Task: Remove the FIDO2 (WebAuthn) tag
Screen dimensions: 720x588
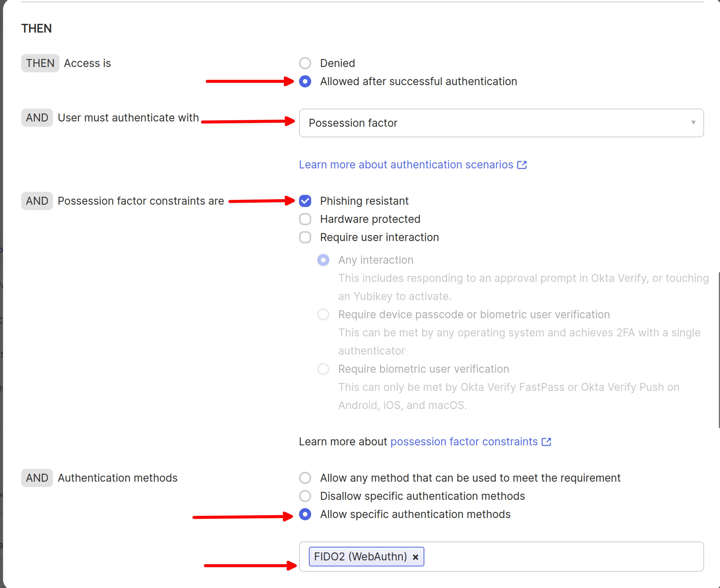Action: pos(415,557)
